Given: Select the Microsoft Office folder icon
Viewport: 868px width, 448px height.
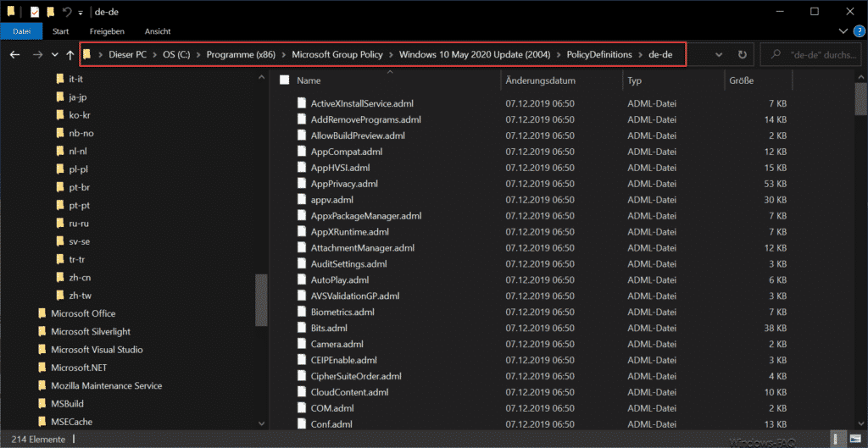Looking at the screenshot, I should (x=42, y=313).
